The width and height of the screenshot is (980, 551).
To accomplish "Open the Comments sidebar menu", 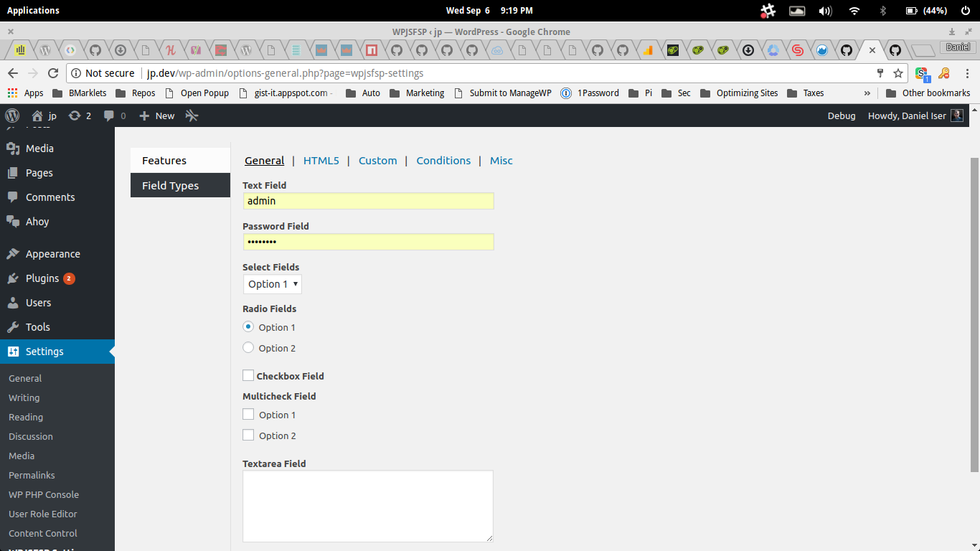I will point(57,197).
